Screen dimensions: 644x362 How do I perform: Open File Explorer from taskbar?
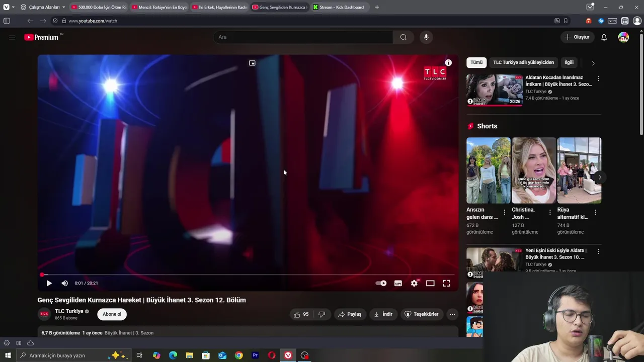tap(189, 355)
